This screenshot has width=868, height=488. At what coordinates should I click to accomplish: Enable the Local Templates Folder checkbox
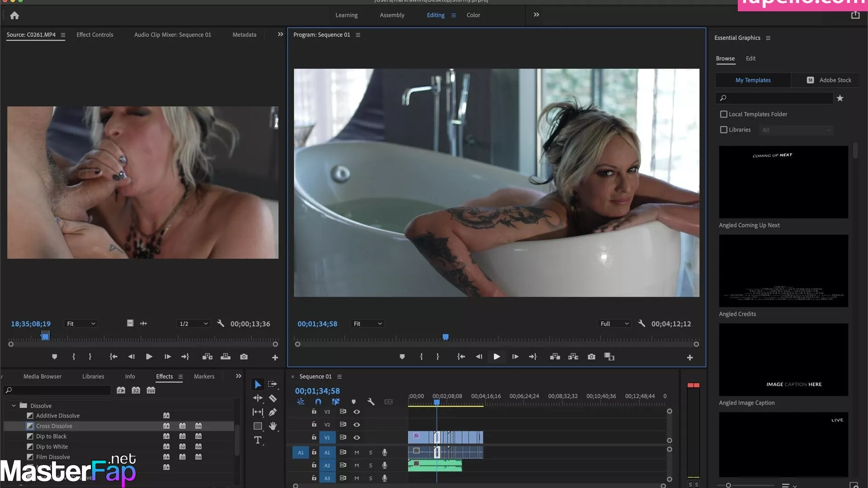[x=724, y=114]
